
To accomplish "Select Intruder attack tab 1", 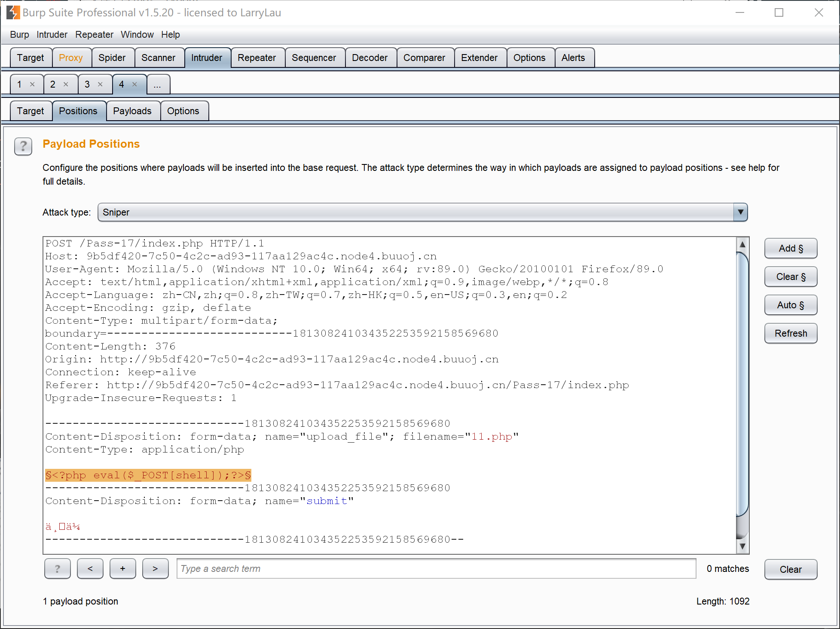I will pyautogui.click(x=19, y=84).
